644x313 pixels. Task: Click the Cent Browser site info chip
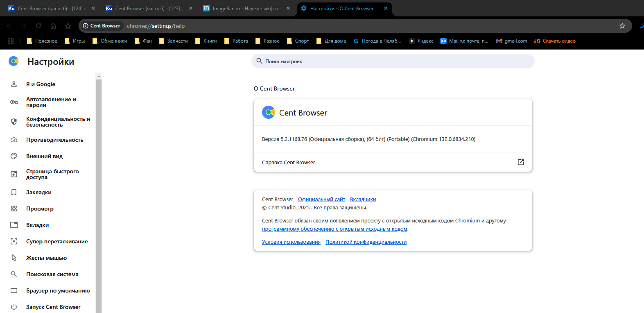102,26
